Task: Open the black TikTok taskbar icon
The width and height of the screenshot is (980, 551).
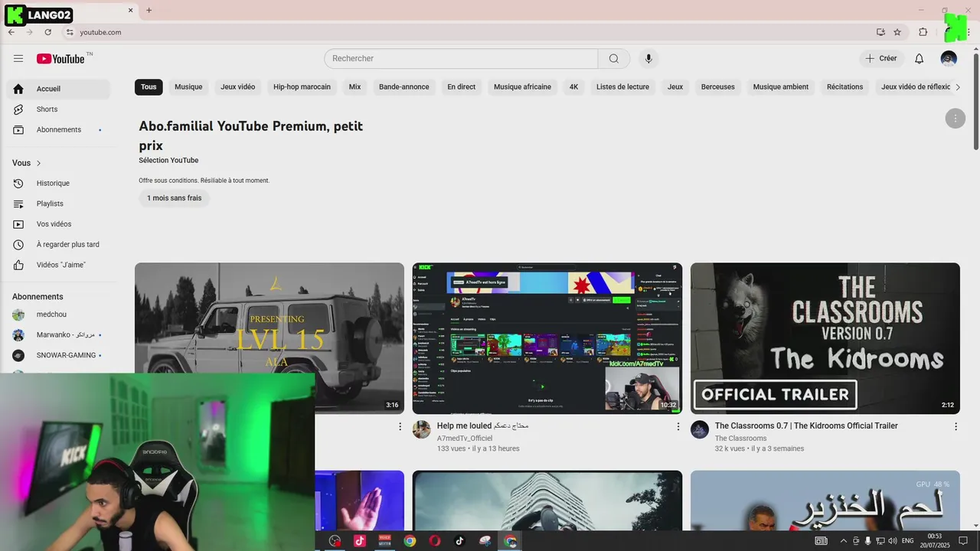Action: pos(459,540)
